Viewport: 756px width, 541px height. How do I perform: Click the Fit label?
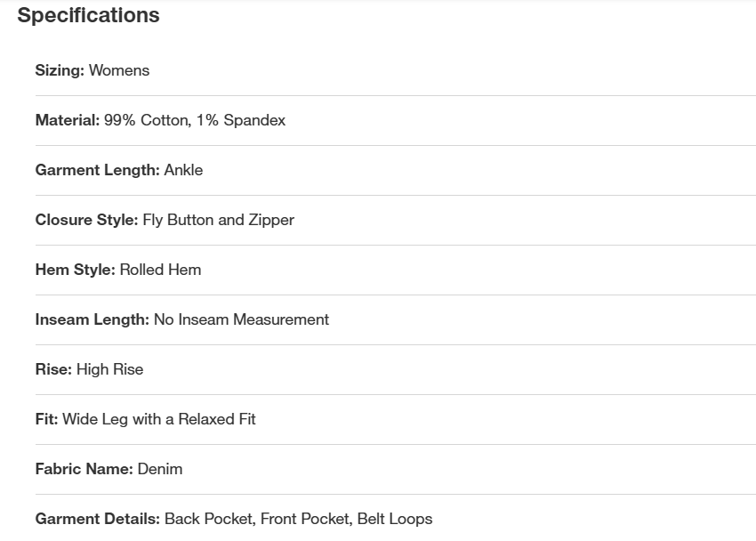coord(46,419)
